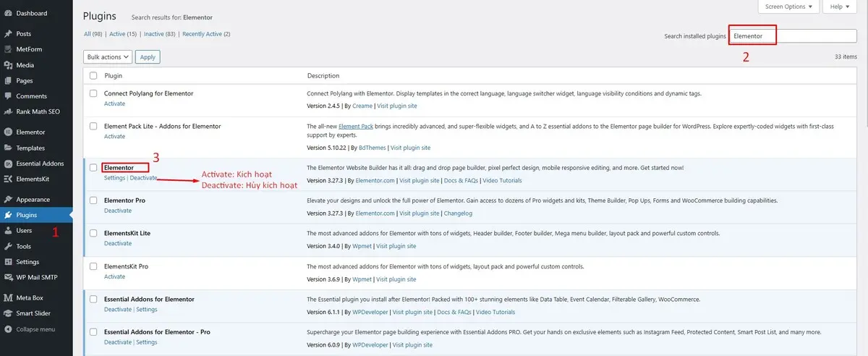Deactivate ElementsKit Lite plugin
The width and height of the screenshot is (868, 356).
(x=118, y=243)
